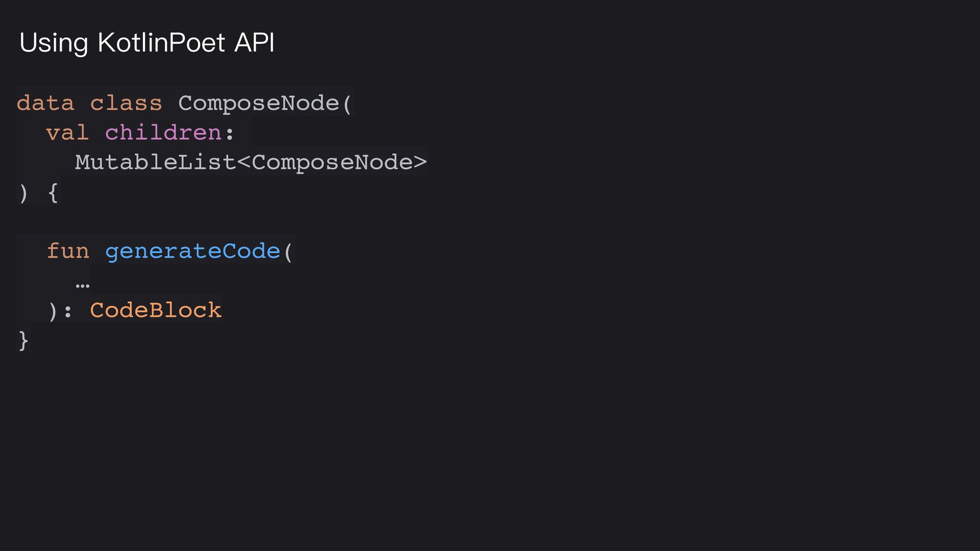Screen dimensions: 980x551
Task: Click the 'data' keyword in code
Action: (45, 103)
